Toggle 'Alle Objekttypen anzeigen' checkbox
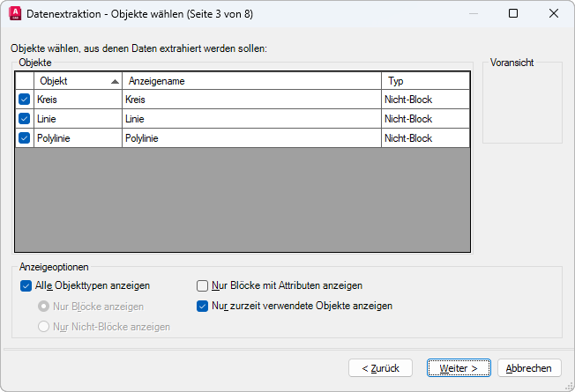The height and width of the screenshot is (392, 575). 26,285
